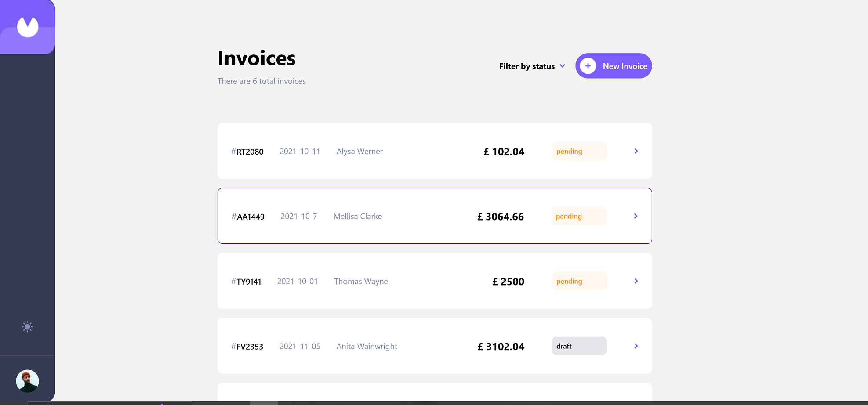Click invoice date 2021-10-01
Viewport: 868px width, 405px height.
click(298, 281)
